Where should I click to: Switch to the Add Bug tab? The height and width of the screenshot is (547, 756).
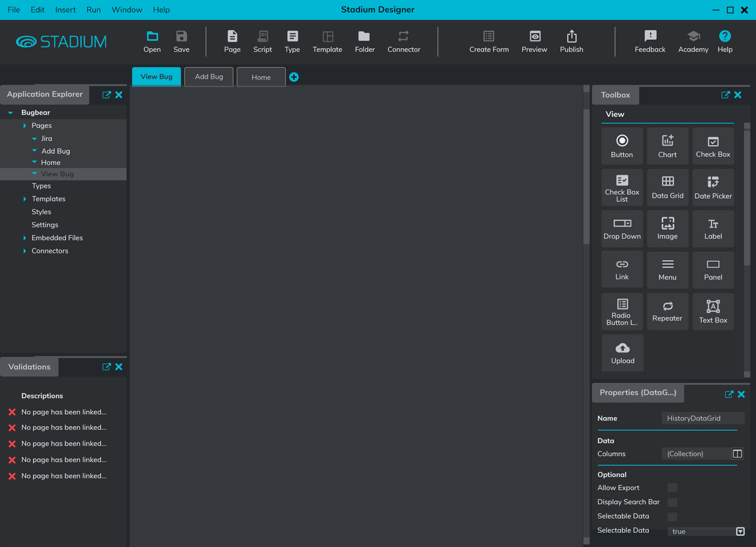click(209, 77)
